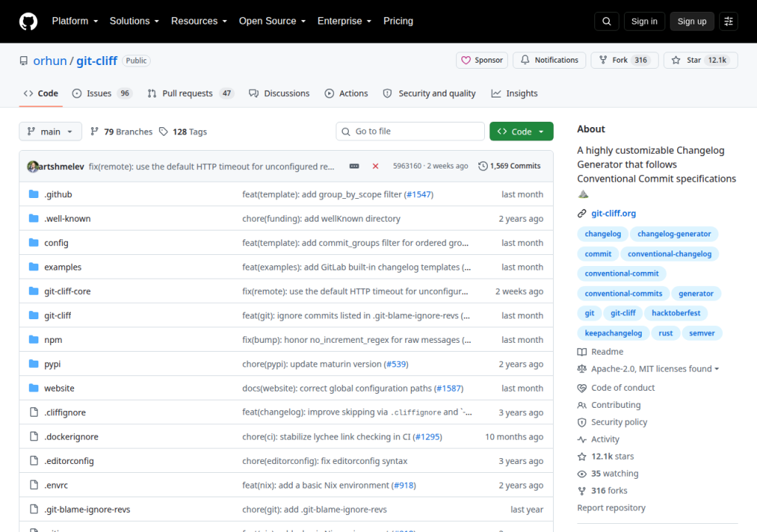This screenshot has width=757, height=532.
Task: Click the heart icon on Sponsor button
Action: pyautogui.click(x=466, y=61)
